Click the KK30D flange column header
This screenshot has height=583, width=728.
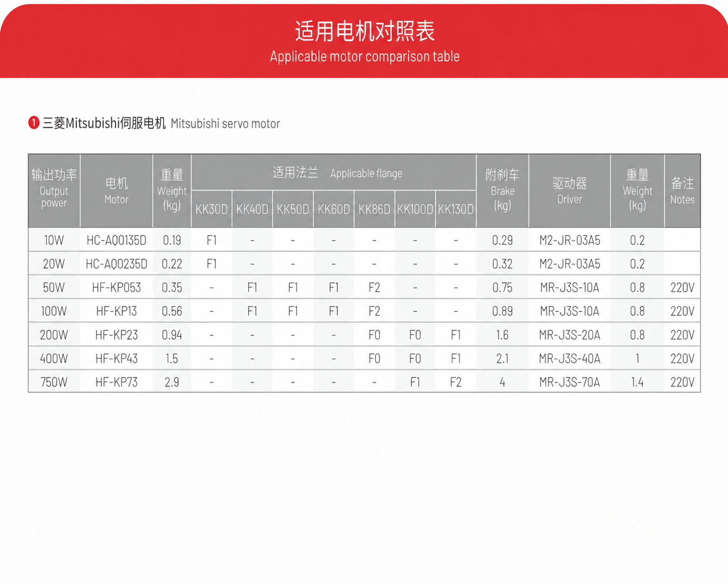coord(211,209)
